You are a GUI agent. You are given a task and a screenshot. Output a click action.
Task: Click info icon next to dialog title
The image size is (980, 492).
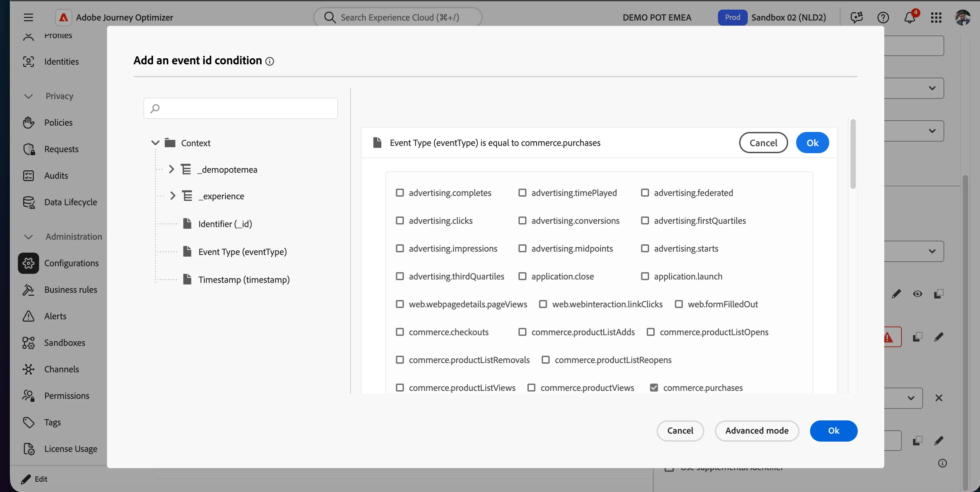[x=270, y=61]
